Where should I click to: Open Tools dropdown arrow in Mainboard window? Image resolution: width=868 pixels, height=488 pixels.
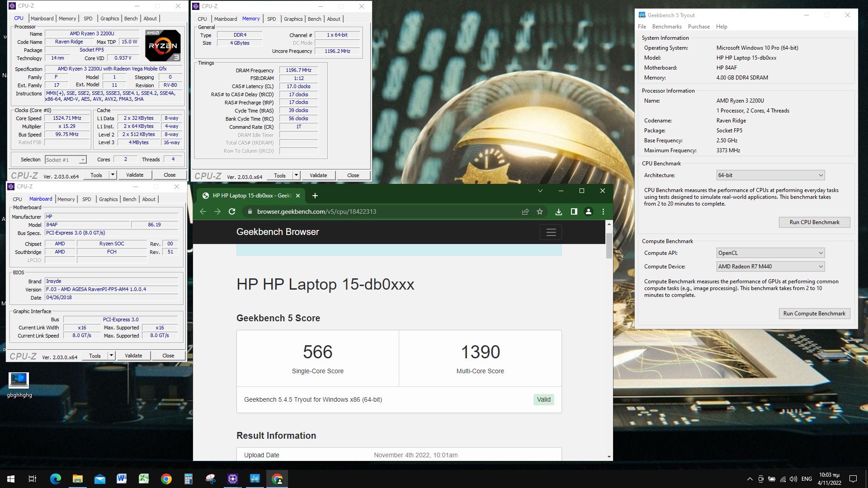111,356
